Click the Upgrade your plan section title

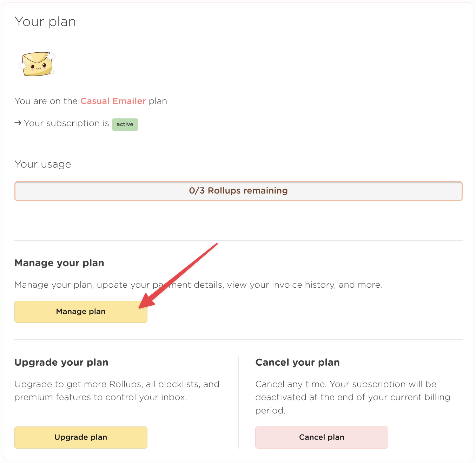pos(61,363)
